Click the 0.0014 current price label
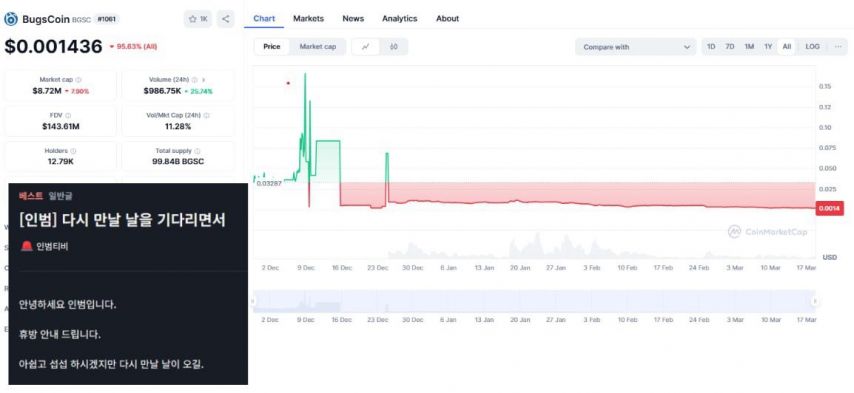The image size is (854, 393). point(829,208)
